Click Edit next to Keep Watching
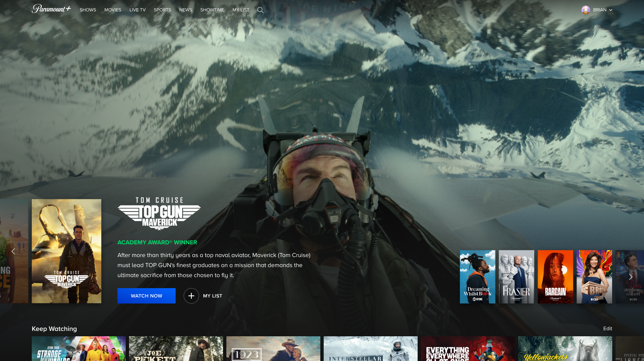Screen dimensions: 644x361 coord(608,329)
